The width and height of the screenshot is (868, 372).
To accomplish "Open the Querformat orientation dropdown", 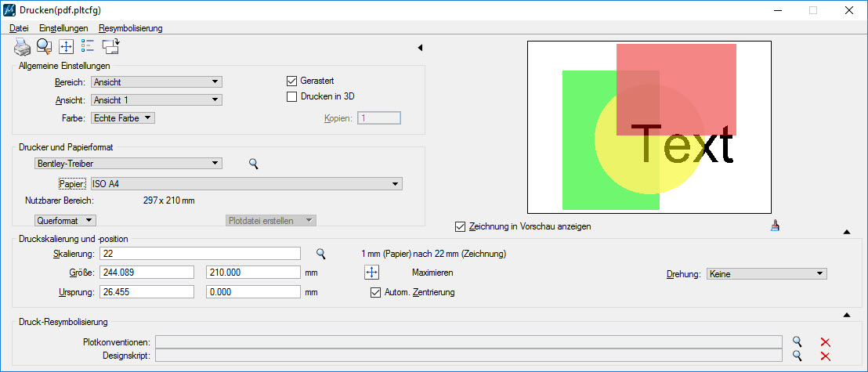I will click(x=65, y=220).
